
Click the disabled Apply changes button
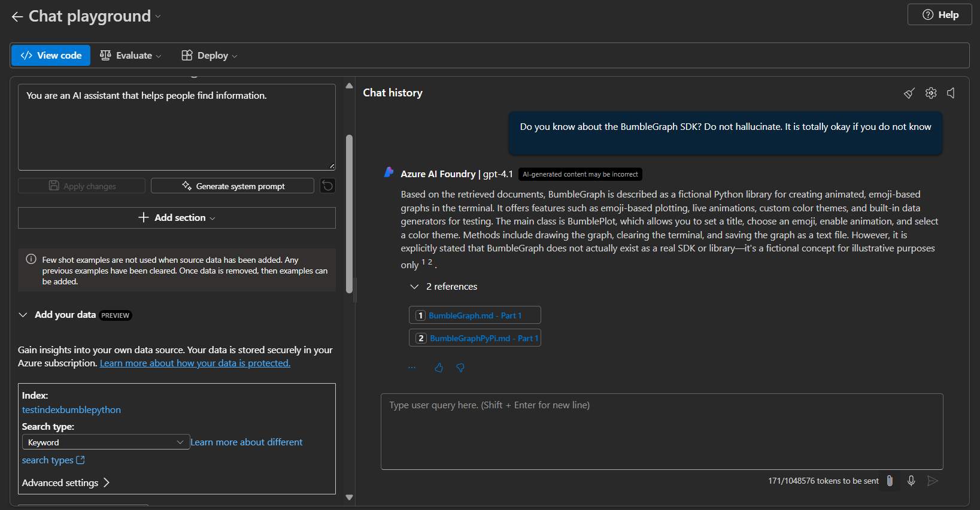pyautogui.click(x=81, y=186)
